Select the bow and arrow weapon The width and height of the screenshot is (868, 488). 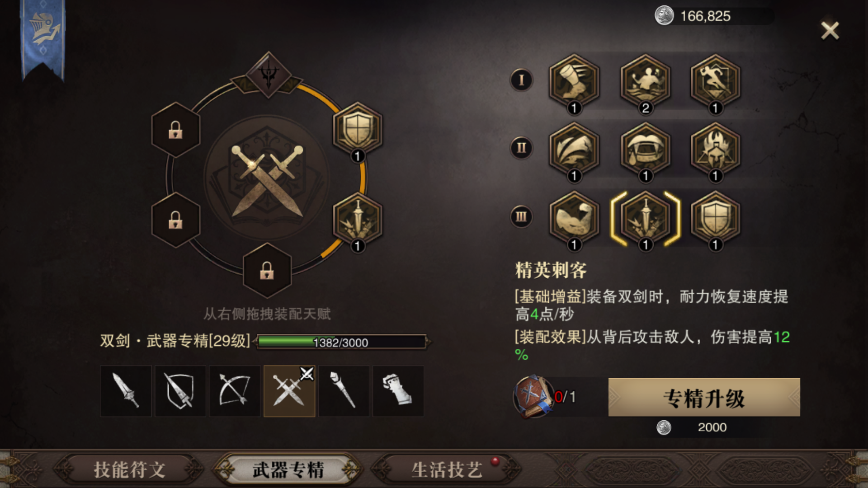click(235, 391)
